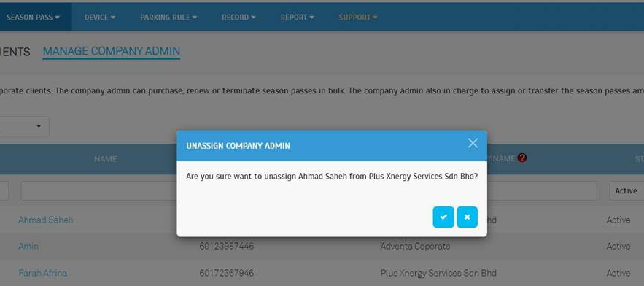Click Active status in Ahmad Saheh row
The width and height of the screenshot is (644, 286).
618,220
